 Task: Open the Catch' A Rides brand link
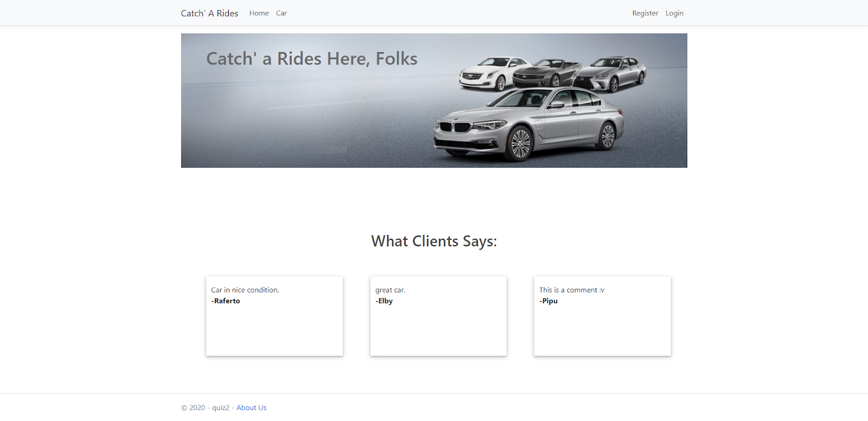pyautogui.click(x=209, y=13)
